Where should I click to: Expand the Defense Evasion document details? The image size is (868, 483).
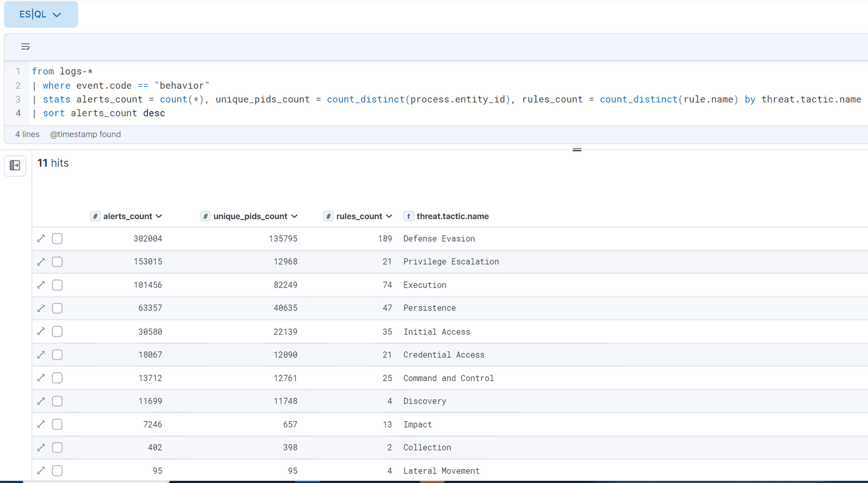coord(40,238)
